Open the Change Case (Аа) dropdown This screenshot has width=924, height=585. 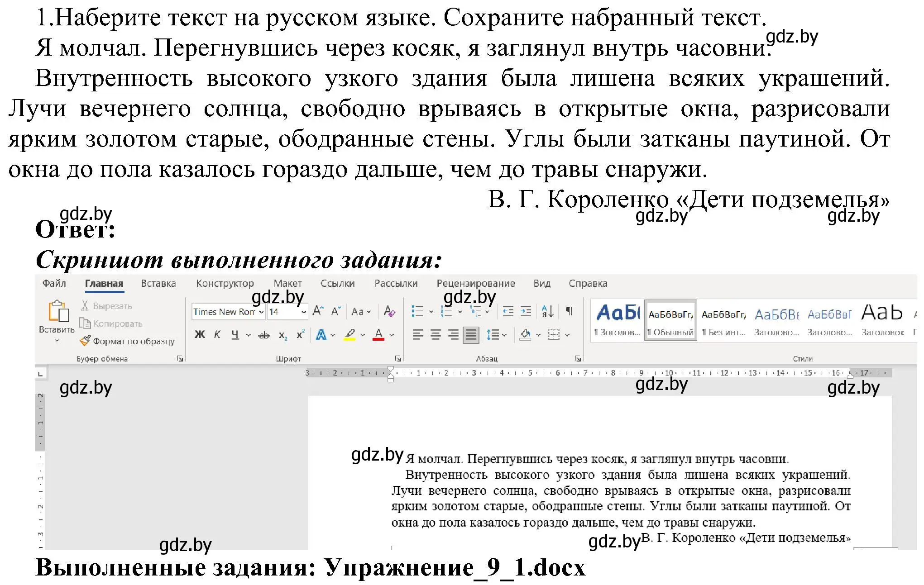pos(361,312)
